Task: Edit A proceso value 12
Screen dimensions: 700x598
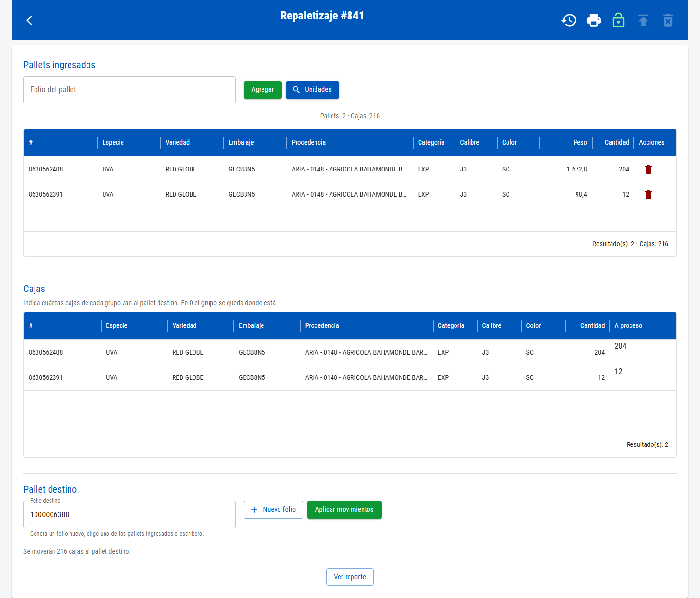Action: coord(627,372)
